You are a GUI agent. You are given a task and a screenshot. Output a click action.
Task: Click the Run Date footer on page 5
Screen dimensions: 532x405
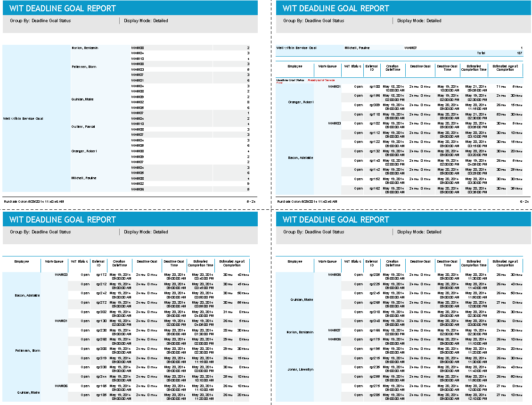[x=33, y=201]
